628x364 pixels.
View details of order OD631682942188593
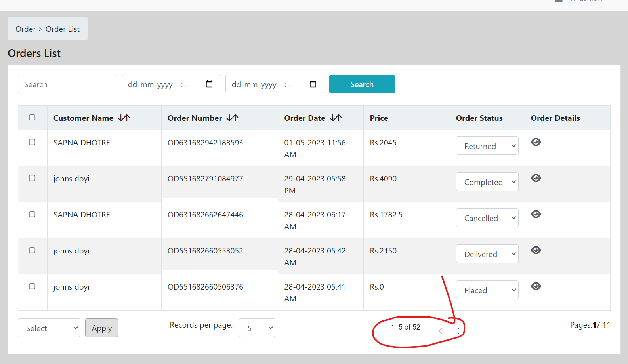click(536, 142)
